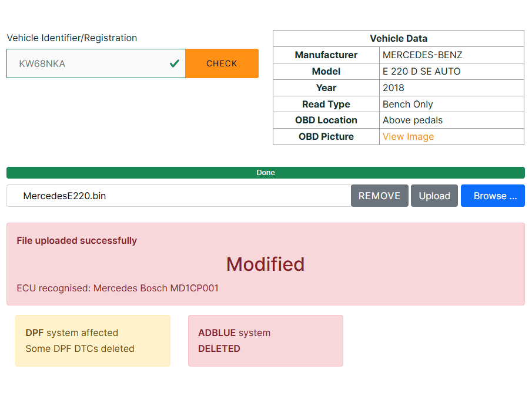Click the Above pedals OBD location cell

[x=413, y=120]
